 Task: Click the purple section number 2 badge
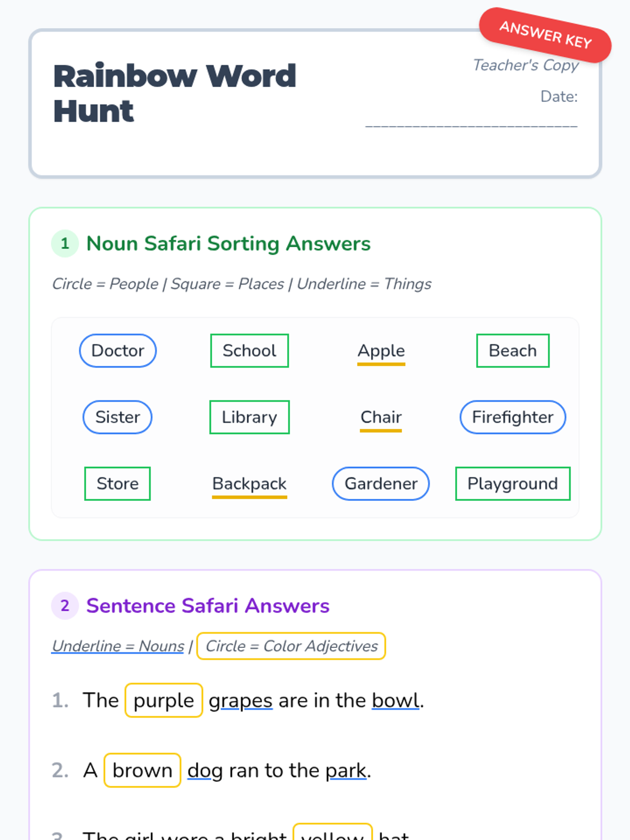65,606
